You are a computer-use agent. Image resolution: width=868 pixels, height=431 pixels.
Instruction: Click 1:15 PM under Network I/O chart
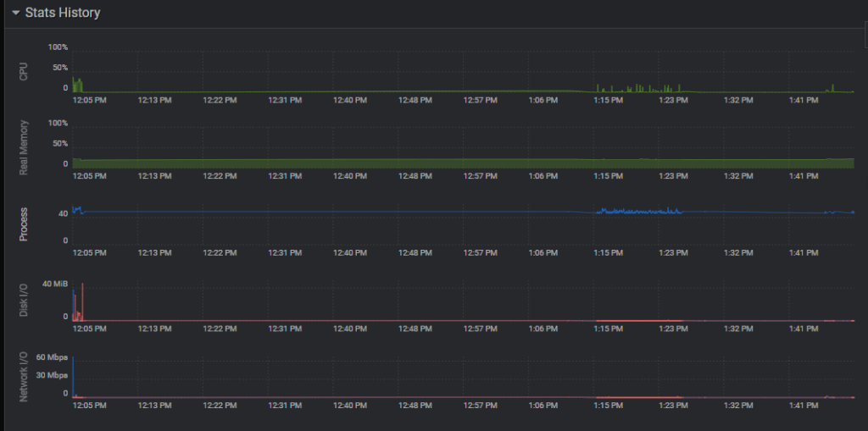(609, 405)
